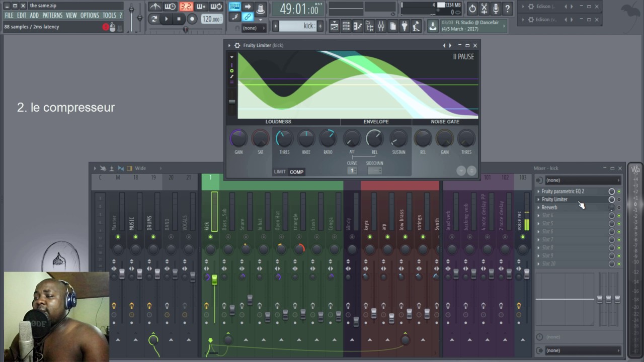Open the FILE menu
Viewport: 644px width, 362px height.
pos(9,16)
